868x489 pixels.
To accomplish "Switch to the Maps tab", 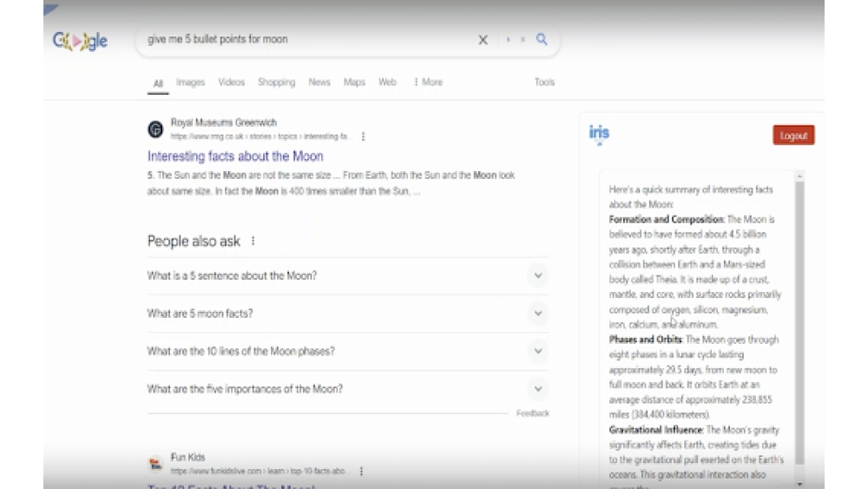I will pos(354,82).
